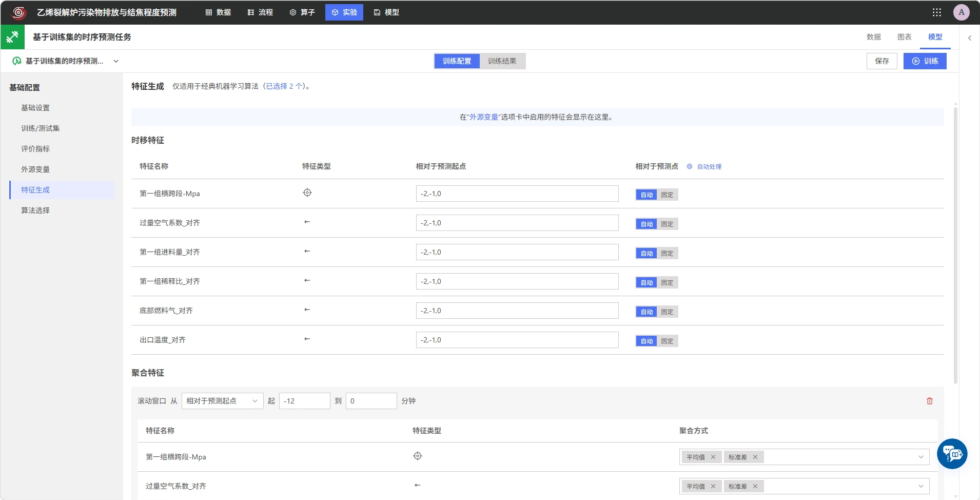The width and height of the screenshot is (980, 500).
Task: Click the app logo in the top-left corner
Action: (18, 12)
